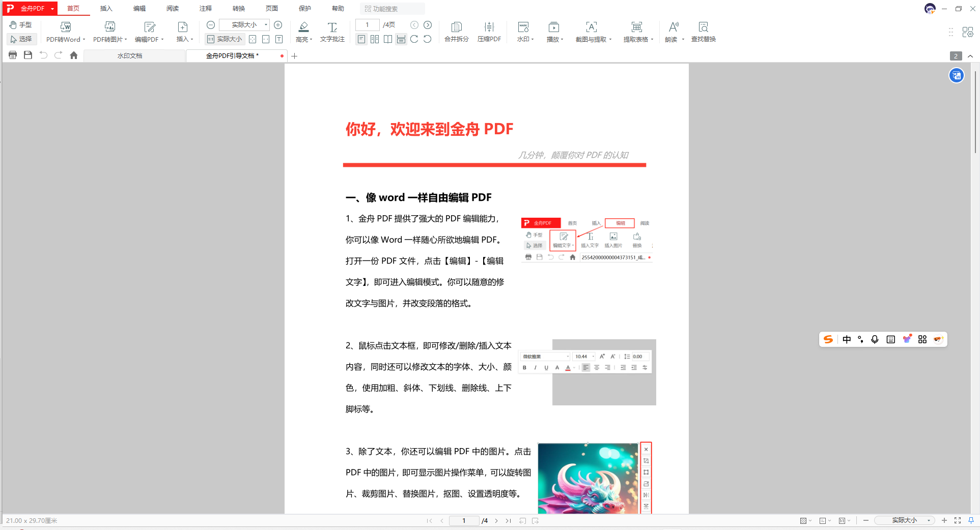Open PDF转图片 conversion tool
Image resolution: width=980 pixels, height=530 pixels.
(x=110, y=32)
